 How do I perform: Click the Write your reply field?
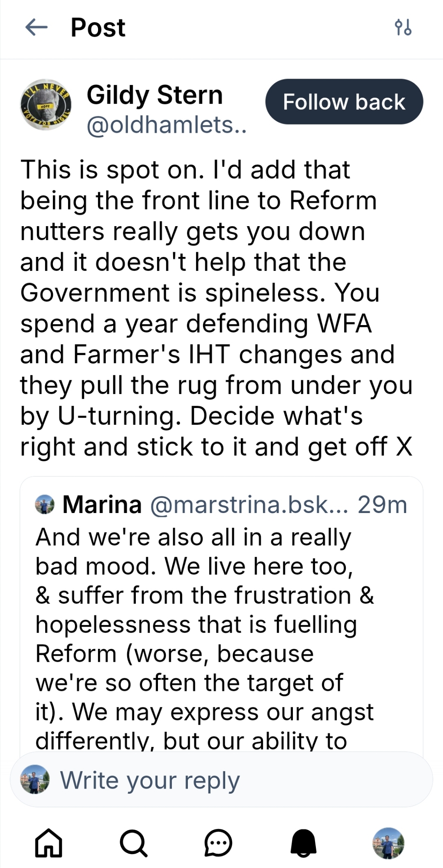click(234, 780)
